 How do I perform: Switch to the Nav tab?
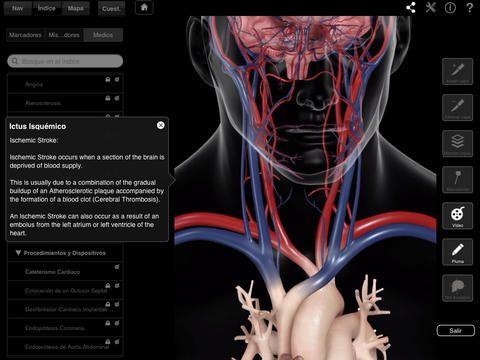[x=18, y=8]
